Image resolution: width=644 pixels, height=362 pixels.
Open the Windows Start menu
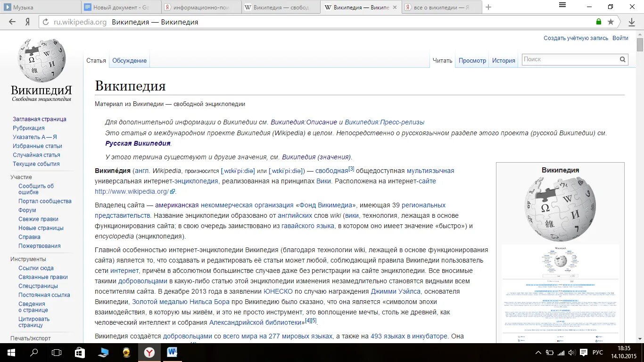pyautogui.click(x=11, y=353)
